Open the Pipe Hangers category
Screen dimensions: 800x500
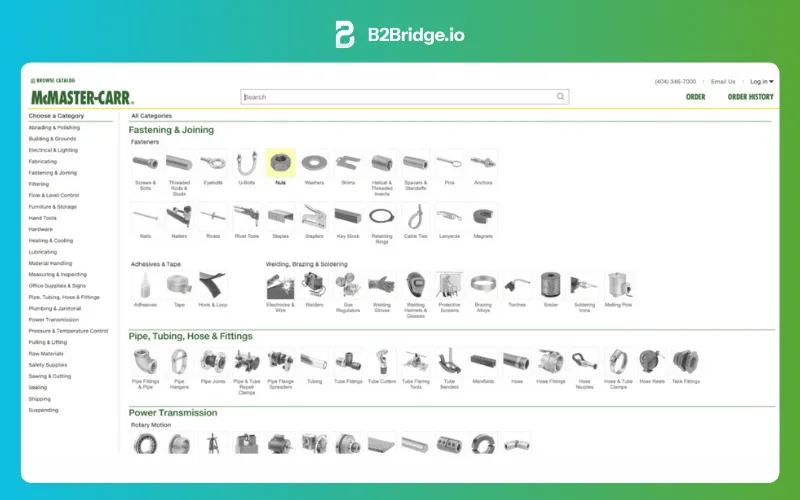pos(179,362)
